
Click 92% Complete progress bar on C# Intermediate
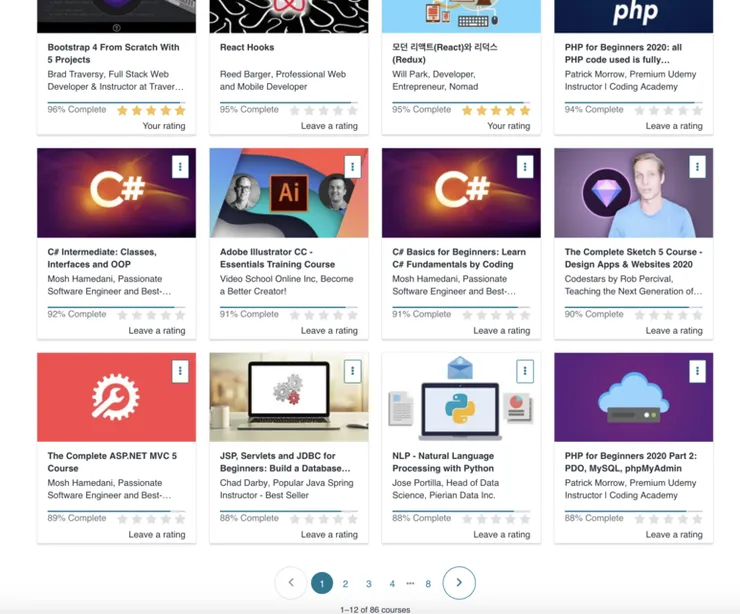[x=116, y=307]
